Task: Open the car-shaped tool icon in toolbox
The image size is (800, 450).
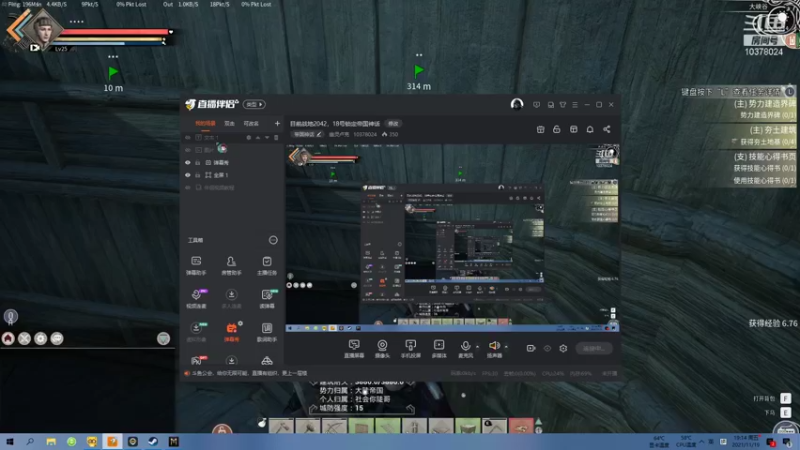Action: click(267, 361)
